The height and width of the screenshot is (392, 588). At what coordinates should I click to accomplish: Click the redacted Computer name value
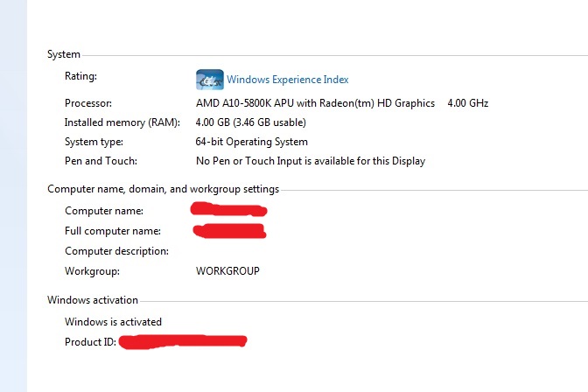pos(229,210)
